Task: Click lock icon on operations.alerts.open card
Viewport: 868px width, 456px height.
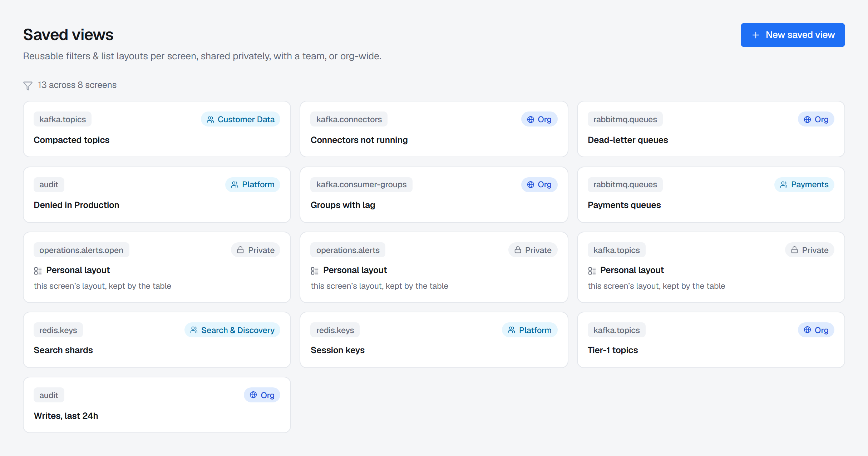Action: pyautogui.click(x=241, y=250)
